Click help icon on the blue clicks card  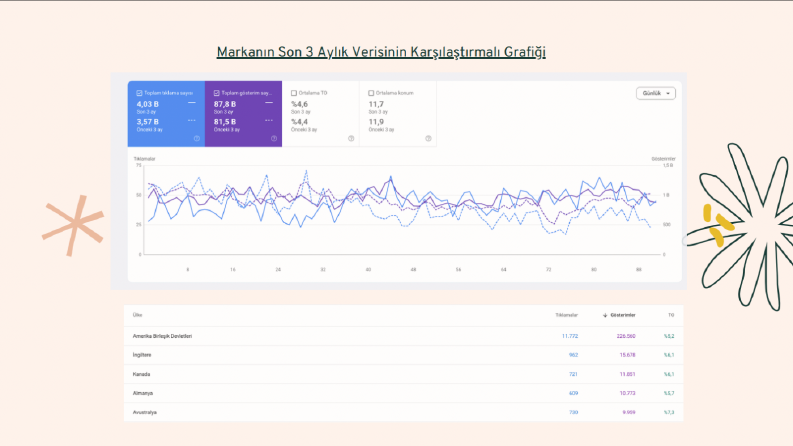pyautogui.click(x=197, y=139)
